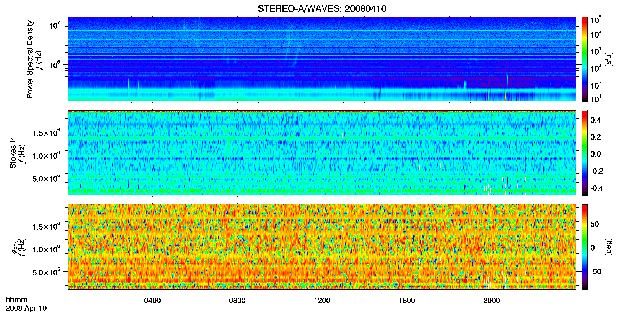The image size is (644, 332).
Task: Click the phi RTN angle colorbar
Action: [x=585, y=247]
